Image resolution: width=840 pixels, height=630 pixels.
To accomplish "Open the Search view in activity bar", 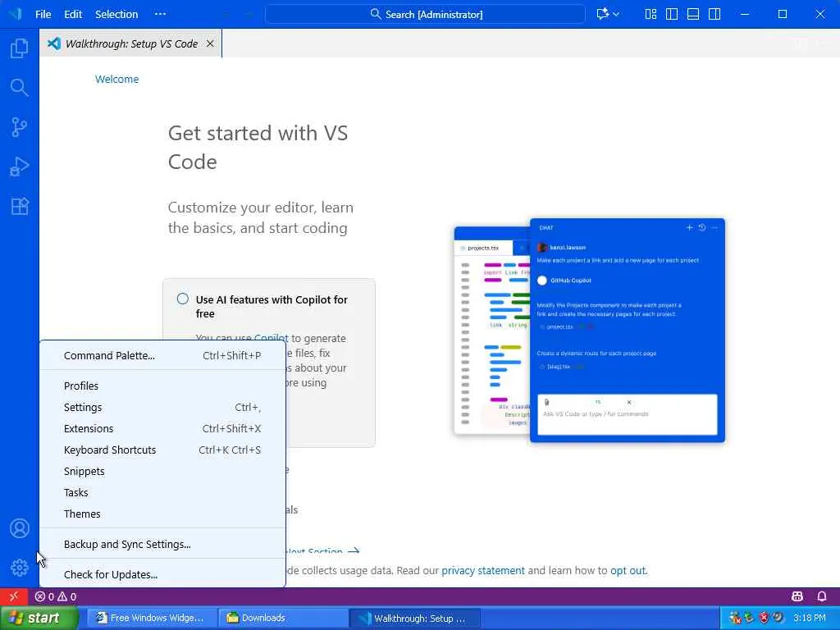I will (20, 87).
